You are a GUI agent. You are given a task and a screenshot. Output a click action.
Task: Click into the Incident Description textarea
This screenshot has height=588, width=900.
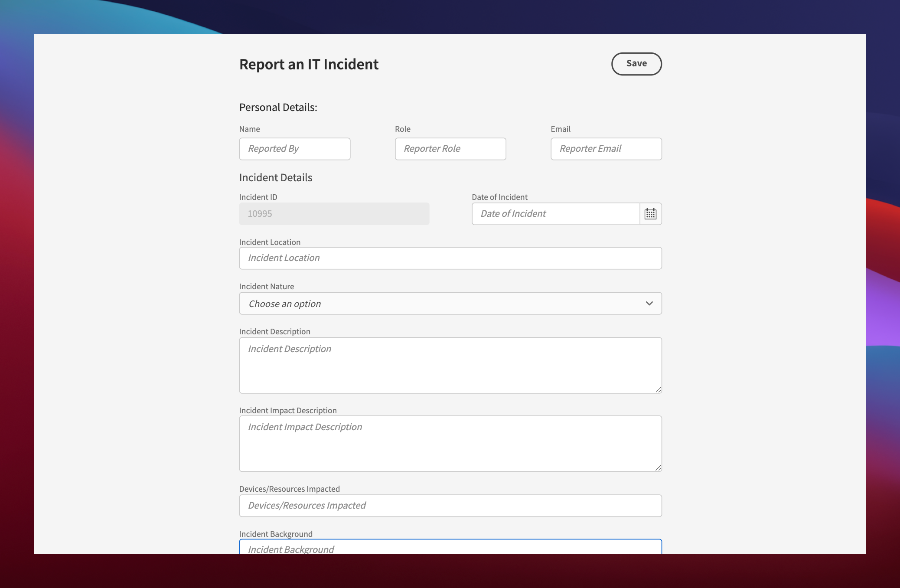[450, 365]
